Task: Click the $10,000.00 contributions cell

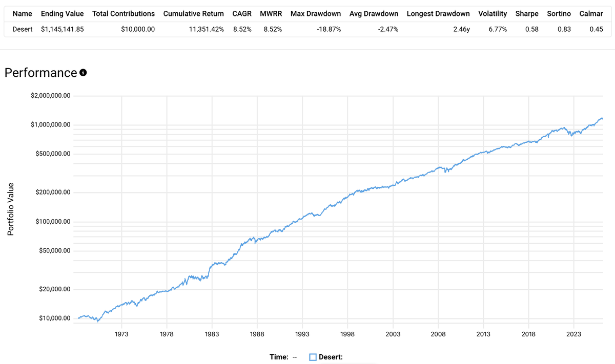Action: click(138, 29)
